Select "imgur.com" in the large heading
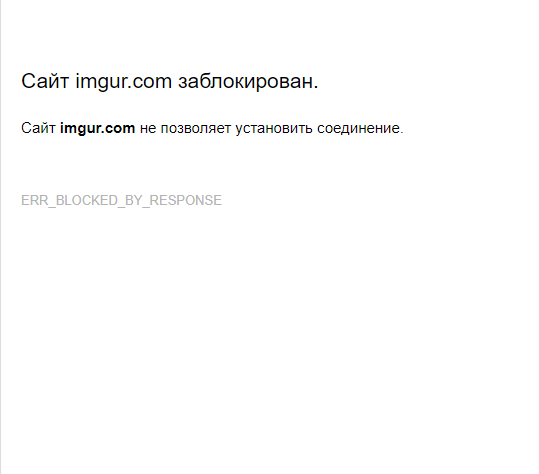 click(123, 82)
